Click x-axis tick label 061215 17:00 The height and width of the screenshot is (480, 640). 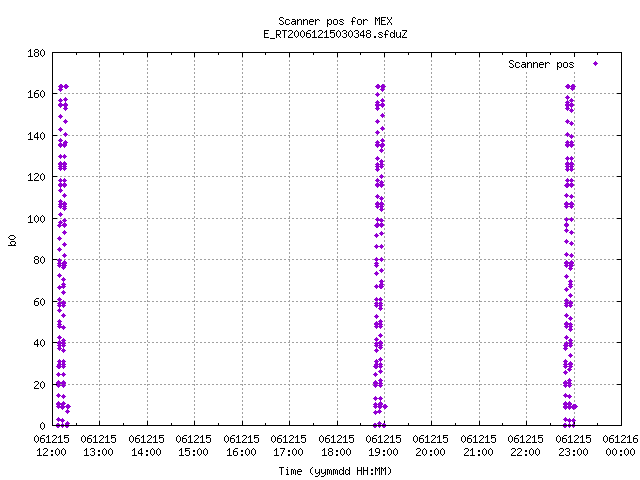click(x=288, y=446)
